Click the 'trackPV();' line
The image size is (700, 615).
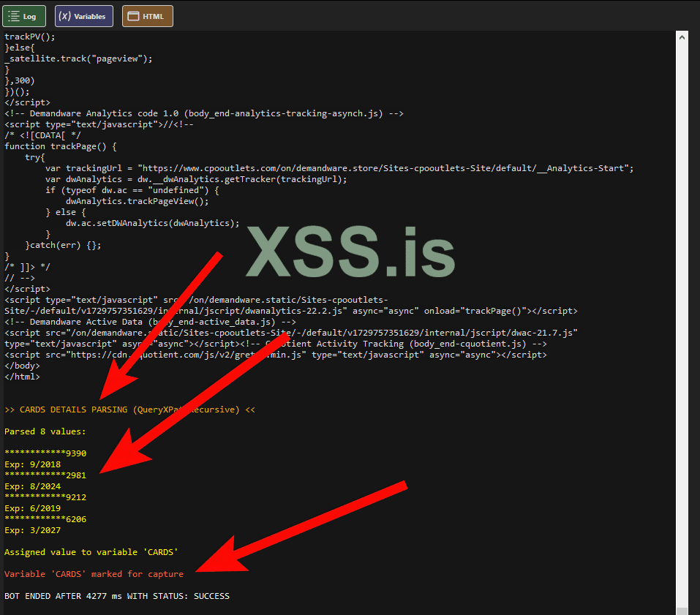point(29,37)
